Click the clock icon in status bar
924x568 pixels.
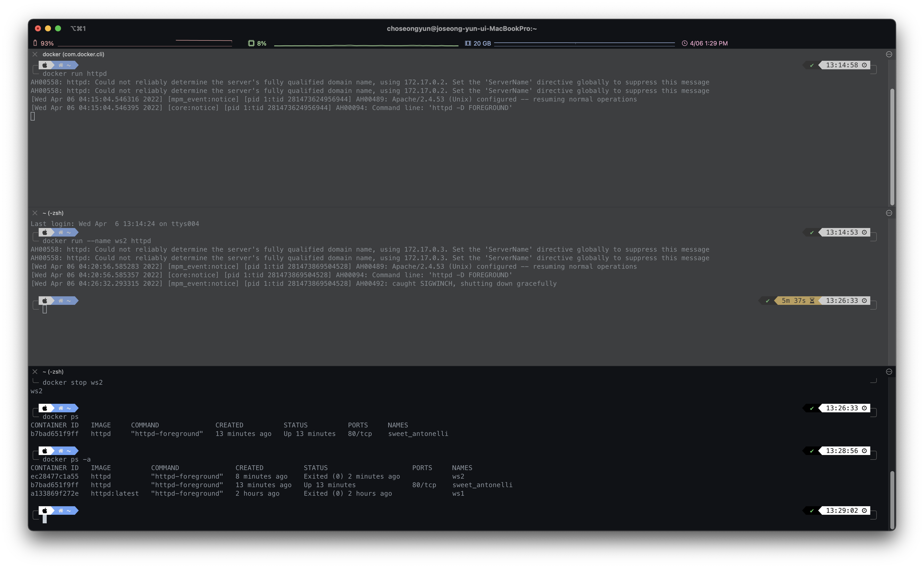click(684, 43)
